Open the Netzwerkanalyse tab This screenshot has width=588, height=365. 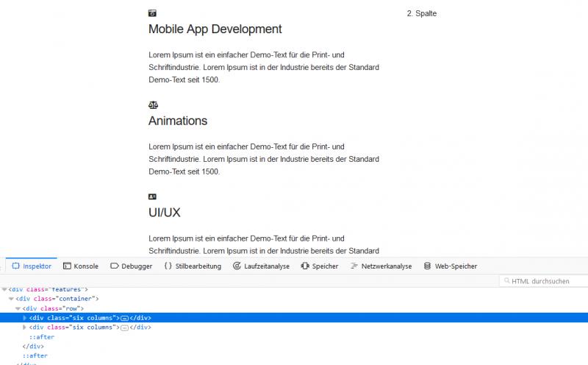(381, 266)
